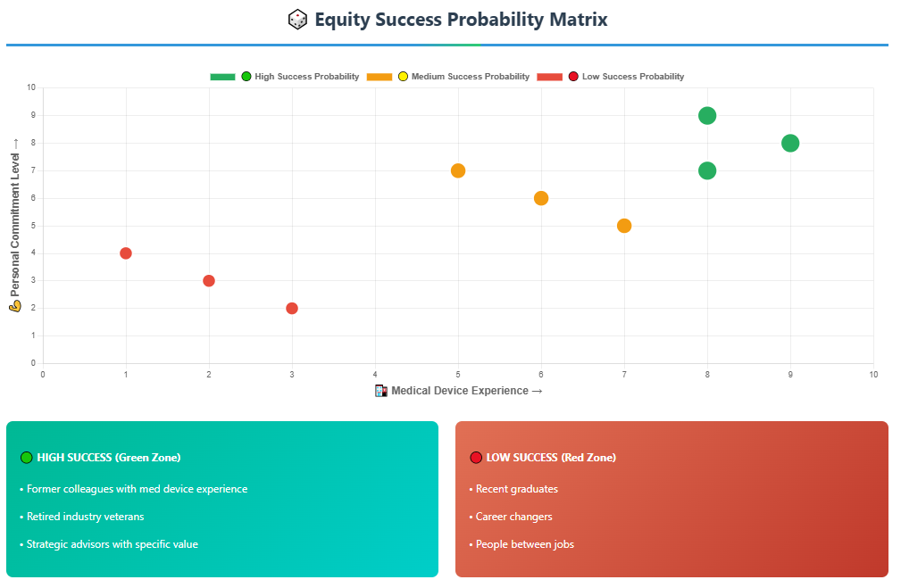Select the red data point at experience 1
Viewport: 909px width, 588px height.
(126, 253)
